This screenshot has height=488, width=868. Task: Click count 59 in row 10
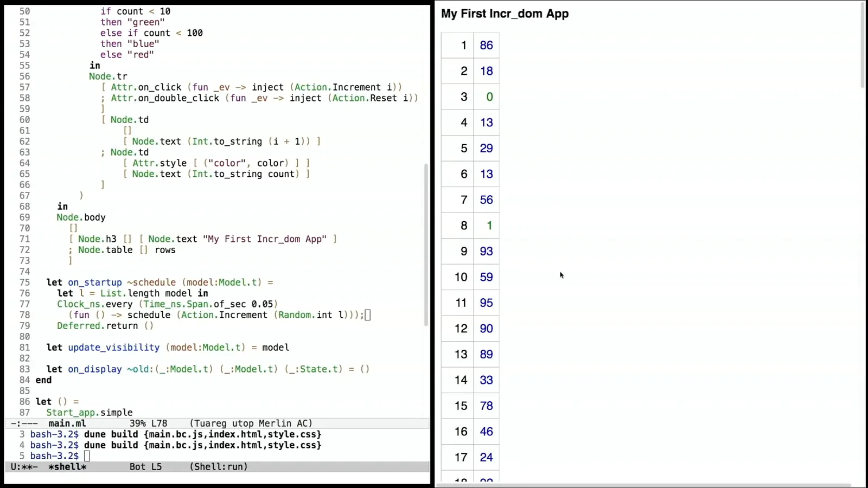pos(486,277)
